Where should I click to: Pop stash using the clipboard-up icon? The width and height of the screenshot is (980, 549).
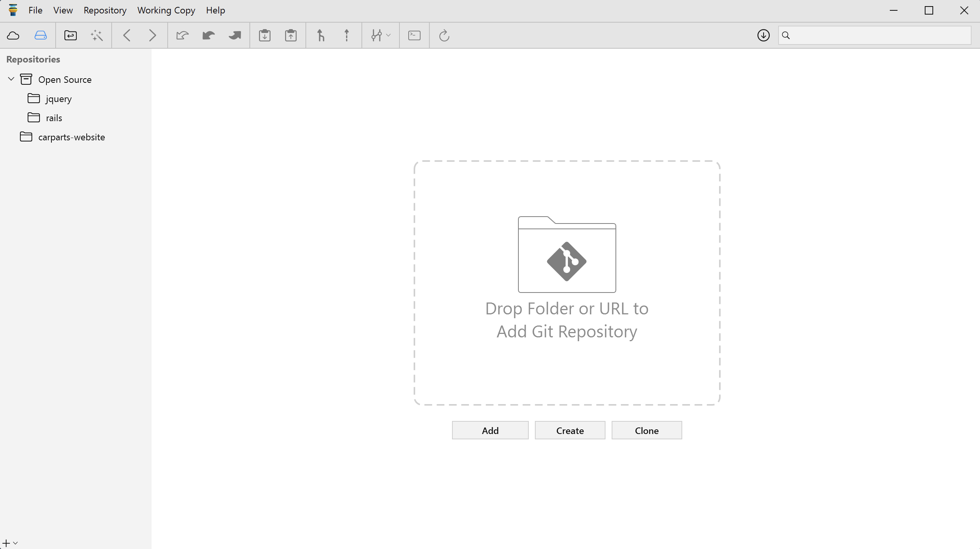(x=290, y=35)
